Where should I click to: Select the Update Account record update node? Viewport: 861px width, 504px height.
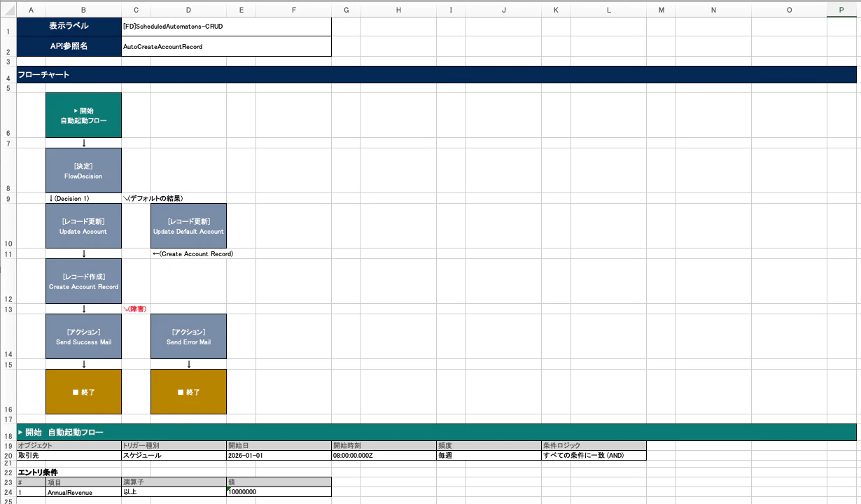click(x=83, y=225)
